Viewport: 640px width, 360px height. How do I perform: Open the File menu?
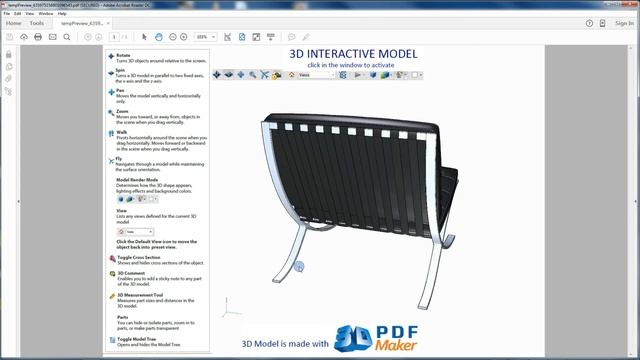[x=7, y=13]
